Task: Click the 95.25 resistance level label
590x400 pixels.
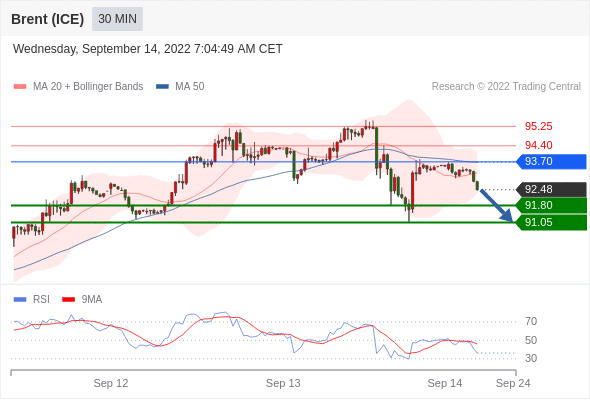Action: [x=538, y=126]
